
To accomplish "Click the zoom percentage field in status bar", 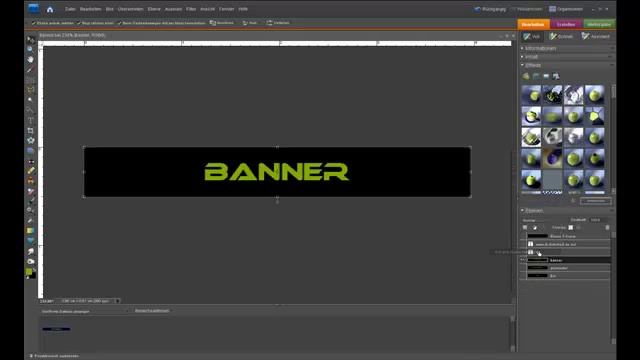I will 47,301.
